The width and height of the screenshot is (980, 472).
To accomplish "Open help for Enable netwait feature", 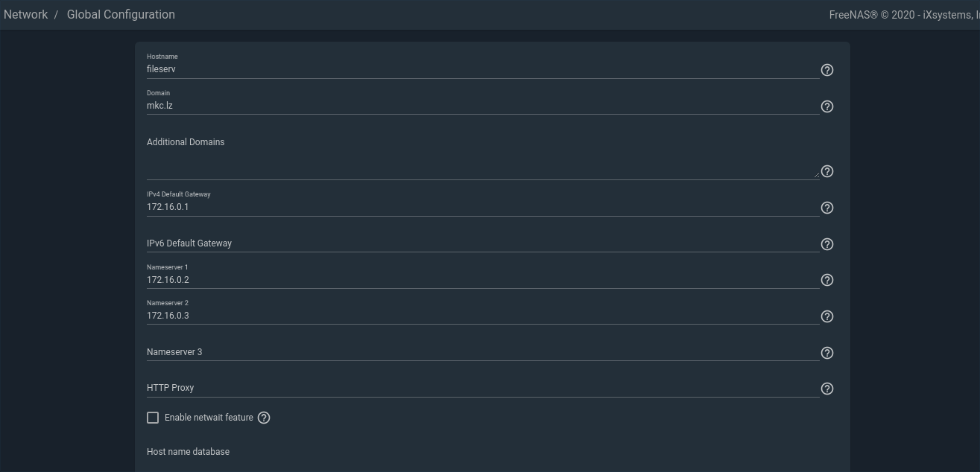I will pyautogui.click(x=264, y=418).
